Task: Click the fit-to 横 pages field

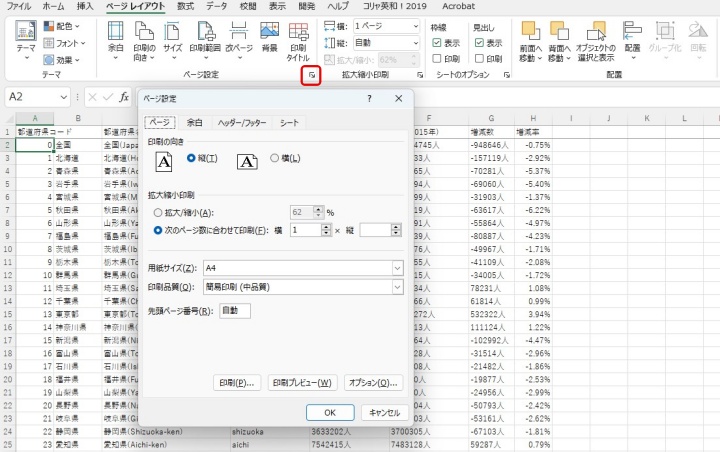Action: pyautogui.click(x=305, y=230)
